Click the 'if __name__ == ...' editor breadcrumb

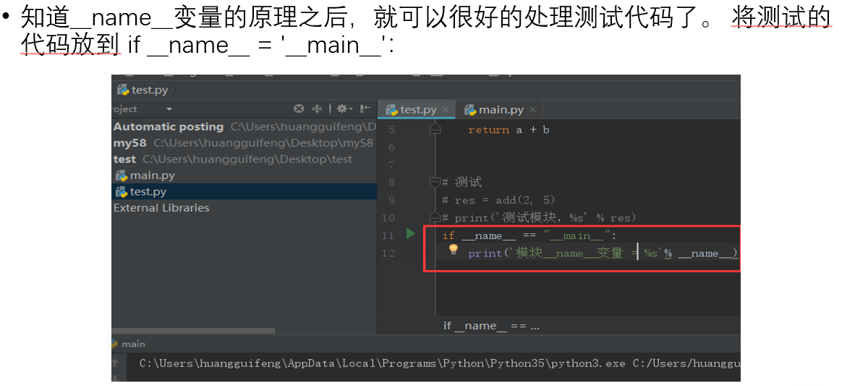(x=492, y=326)
